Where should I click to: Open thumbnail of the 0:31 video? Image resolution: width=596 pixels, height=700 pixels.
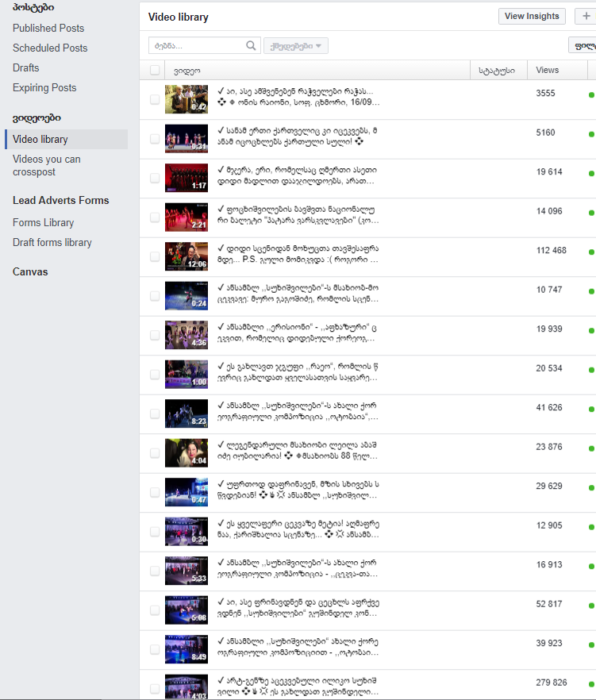[x=186, y=138]
